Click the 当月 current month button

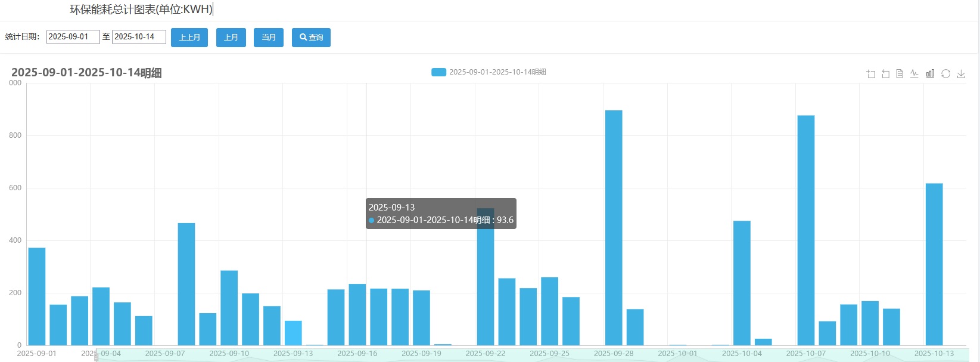click(x=269, y=38)
